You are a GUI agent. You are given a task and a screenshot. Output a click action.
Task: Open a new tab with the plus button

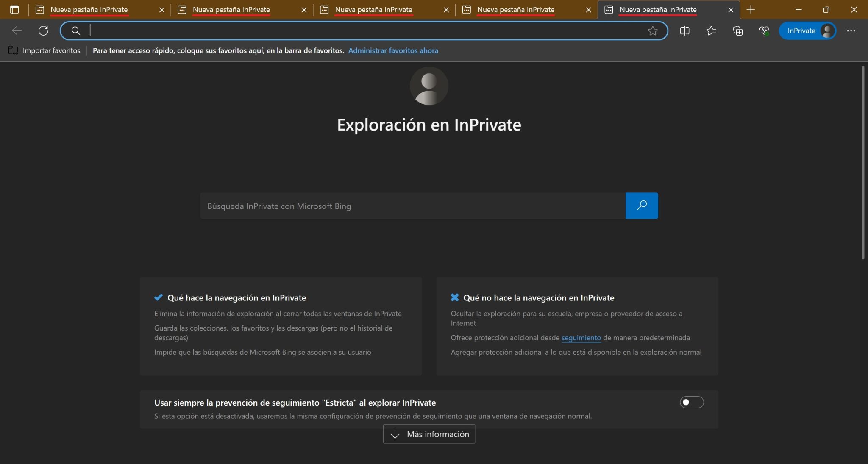[x=751, y=9]
